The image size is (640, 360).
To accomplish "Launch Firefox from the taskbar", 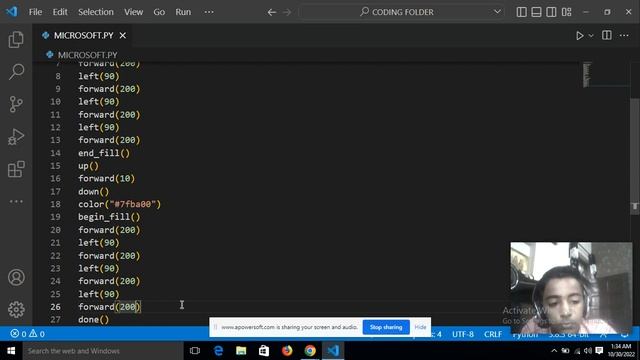I will pyautogui.click(x=287, y=351).
